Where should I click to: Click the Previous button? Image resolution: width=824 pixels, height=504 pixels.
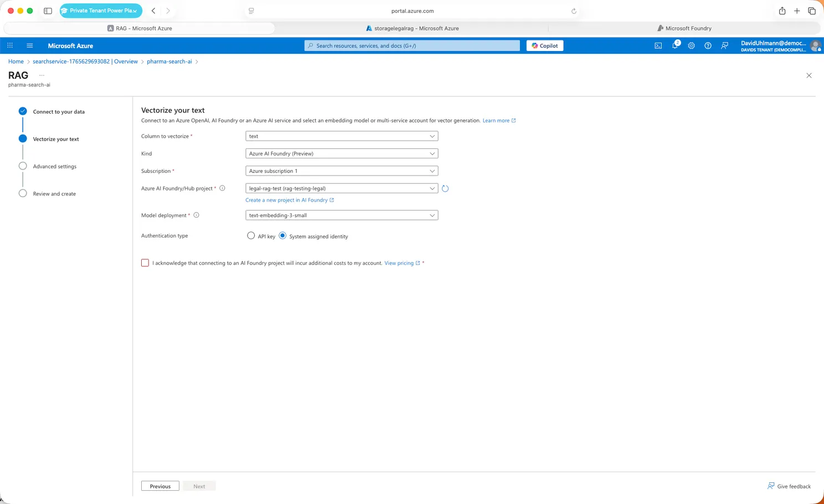tap(160, 486)
